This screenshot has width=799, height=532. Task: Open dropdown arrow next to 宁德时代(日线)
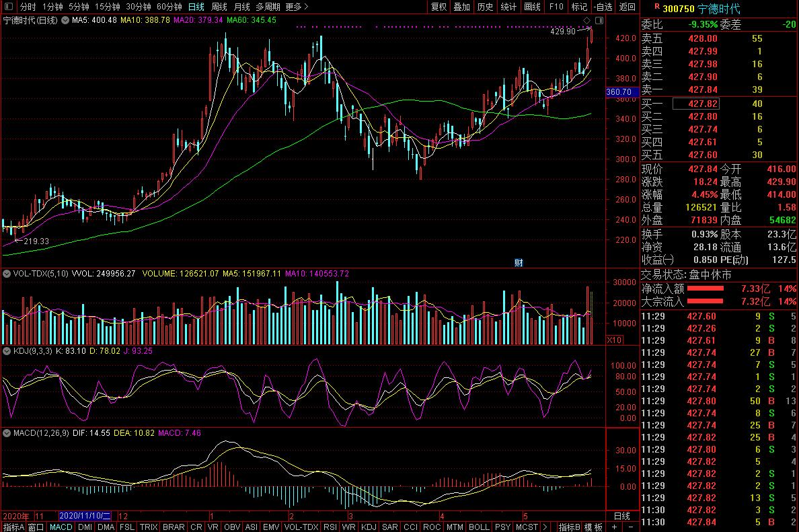[x=65, y=20]
